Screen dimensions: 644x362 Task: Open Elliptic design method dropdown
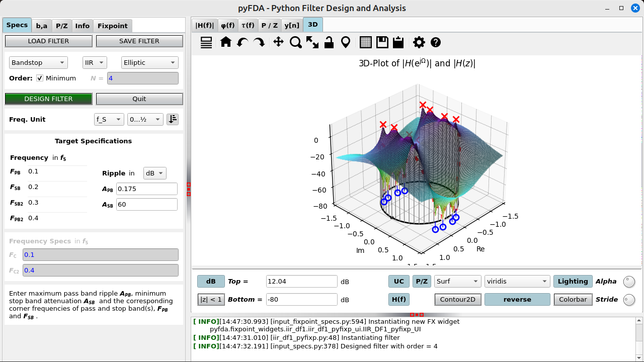point(150,62)
